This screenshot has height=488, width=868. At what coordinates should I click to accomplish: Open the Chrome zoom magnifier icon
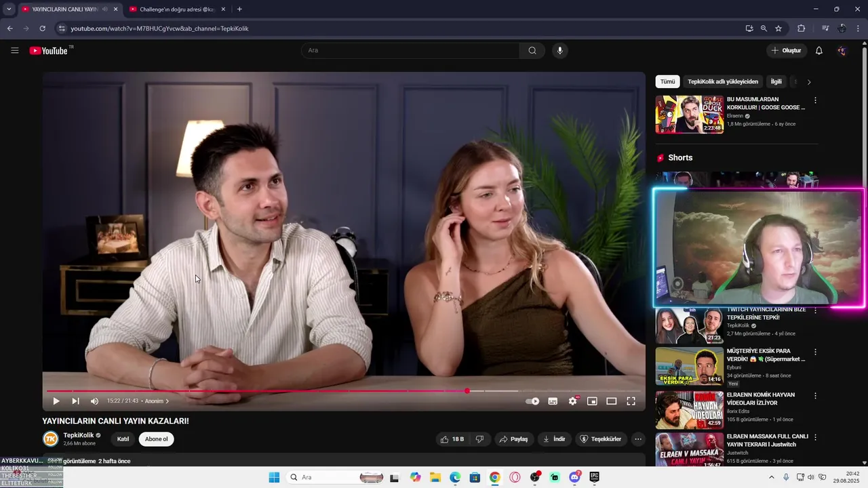tap(764, 28)
